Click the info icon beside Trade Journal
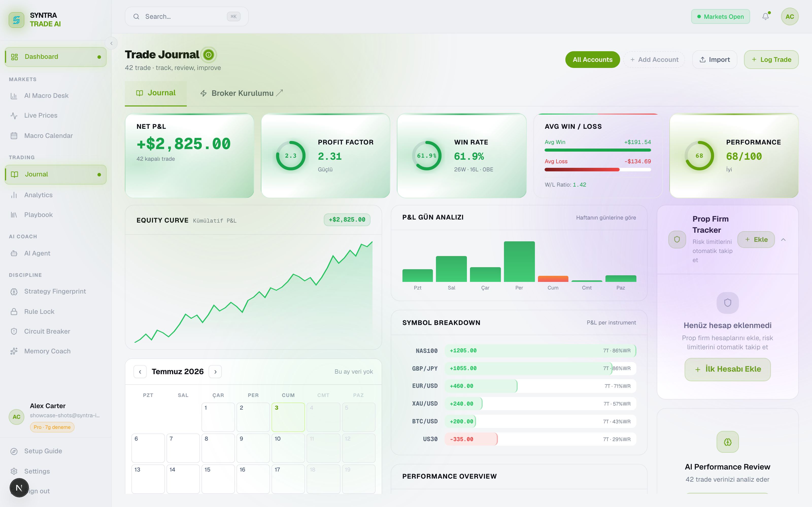 click(x=209, y=55)
